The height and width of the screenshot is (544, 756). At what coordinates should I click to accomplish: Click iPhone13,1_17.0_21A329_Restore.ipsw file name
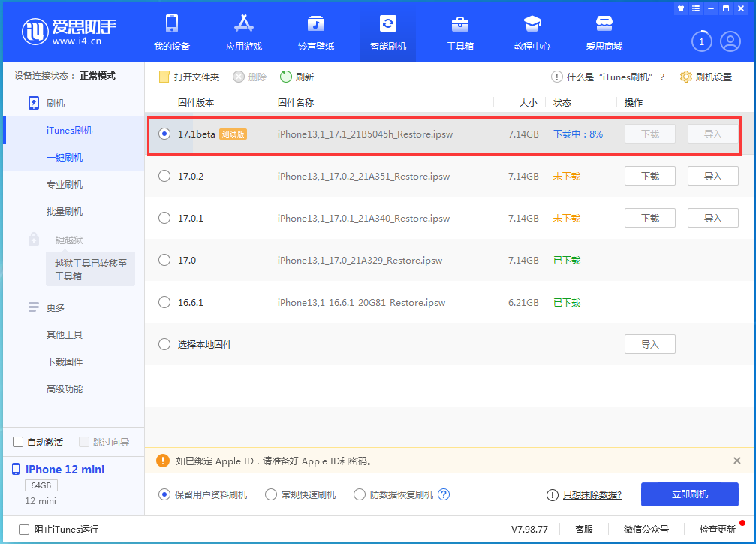(360, 260)
